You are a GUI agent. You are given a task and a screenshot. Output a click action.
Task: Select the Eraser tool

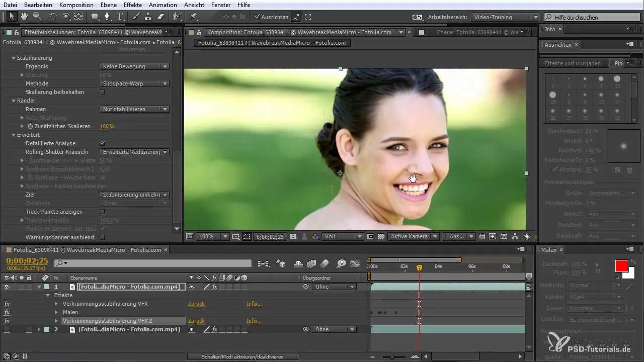tap(161, 17)
